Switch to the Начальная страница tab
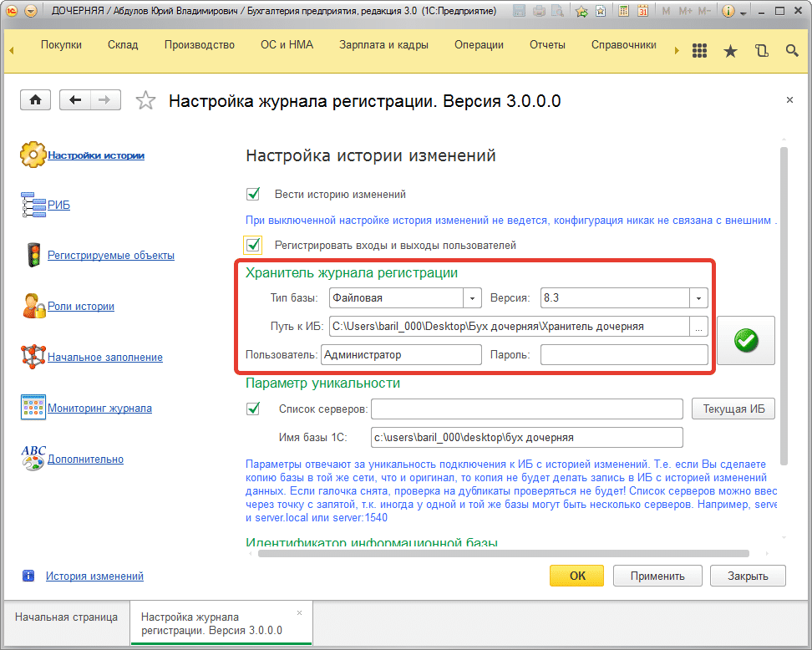 [x=66, y=617]
